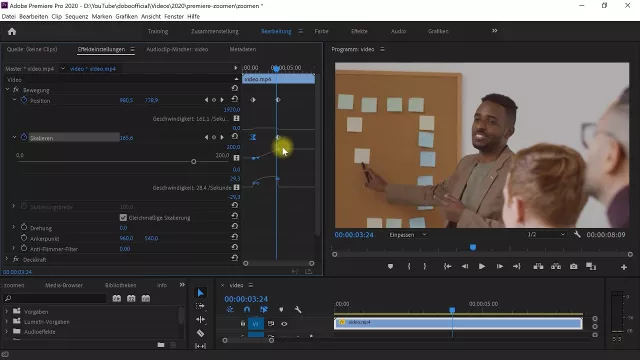Expand the Deckkraft effect
640x360 pixels.
click(7, 259)
